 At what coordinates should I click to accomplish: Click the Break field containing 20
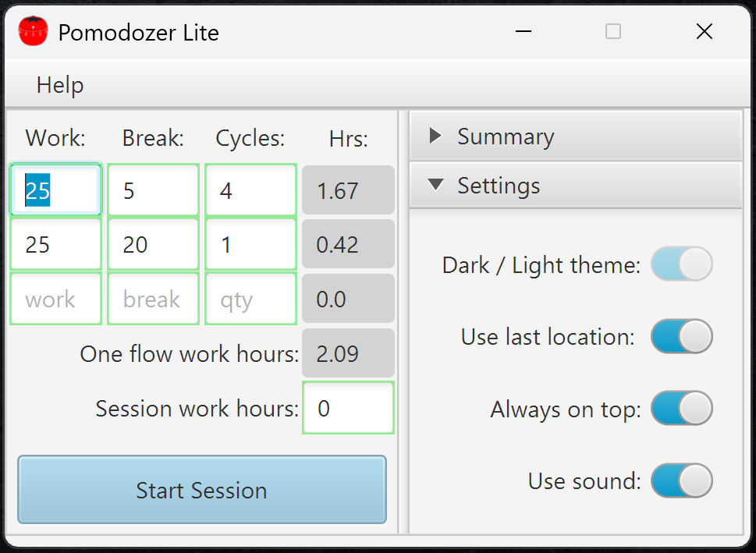tap(153, 244)
